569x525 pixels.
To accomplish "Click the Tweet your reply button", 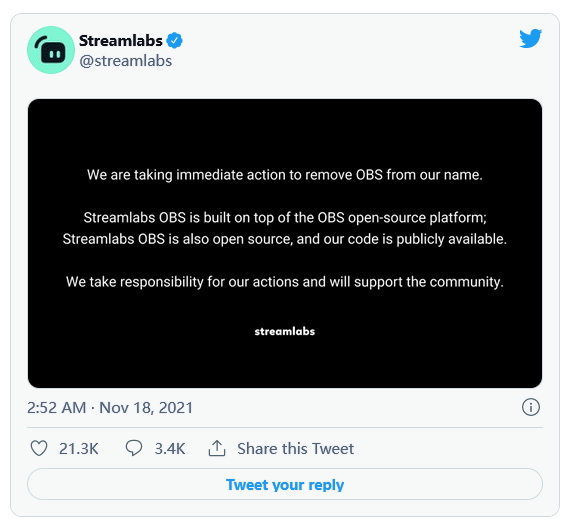I will pyautogui.click(x=285, y=484).
